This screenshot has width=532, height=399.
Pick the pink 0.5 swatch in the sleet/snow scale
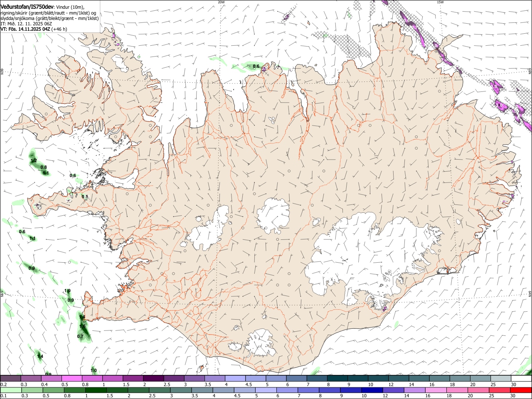[x=71, y=378]
